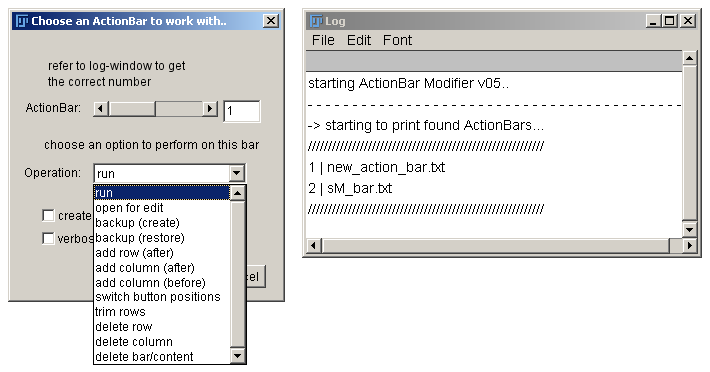Click '-> starting to print found ActionBars...' line
Viewport: 710px width, 372px height.
pyautogui.click(x=426, y=125)
